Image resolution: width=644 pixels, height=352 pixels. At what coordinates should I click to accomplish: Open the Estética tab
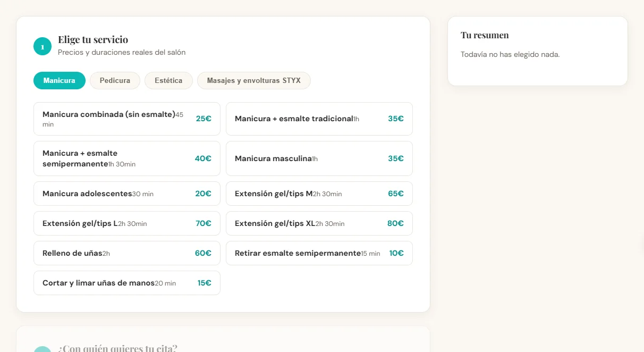(168, 80)
